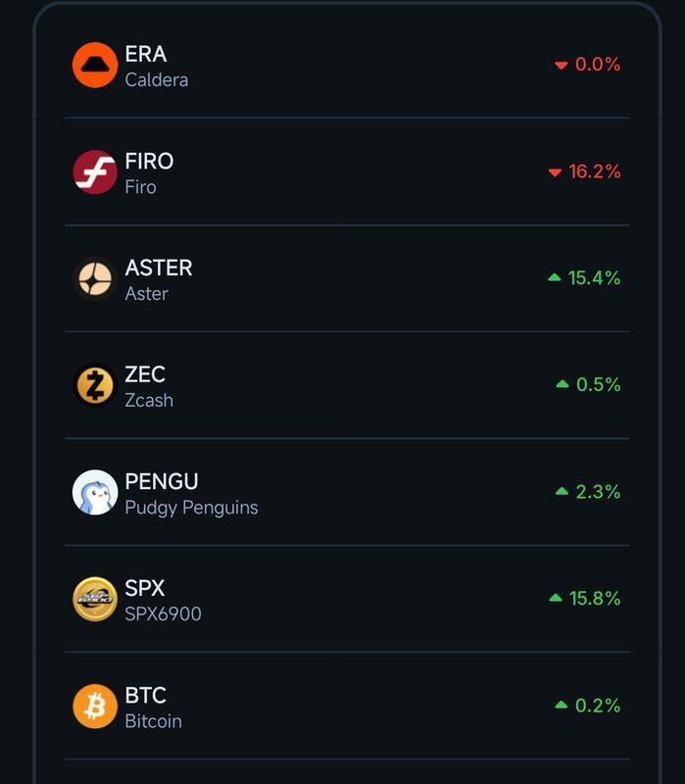
Task: Select the Bitcoin name label
Action: 153,721
